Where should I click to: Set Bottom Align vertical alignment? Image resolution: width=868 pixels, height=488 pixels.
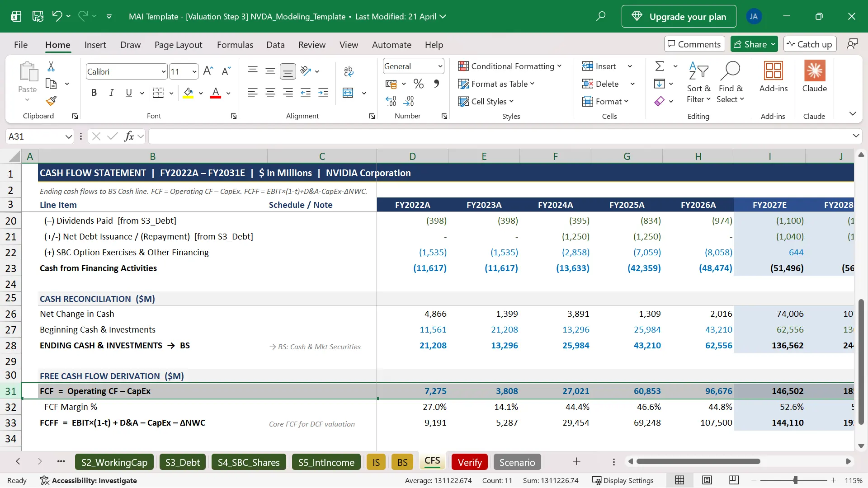(288, 71)
